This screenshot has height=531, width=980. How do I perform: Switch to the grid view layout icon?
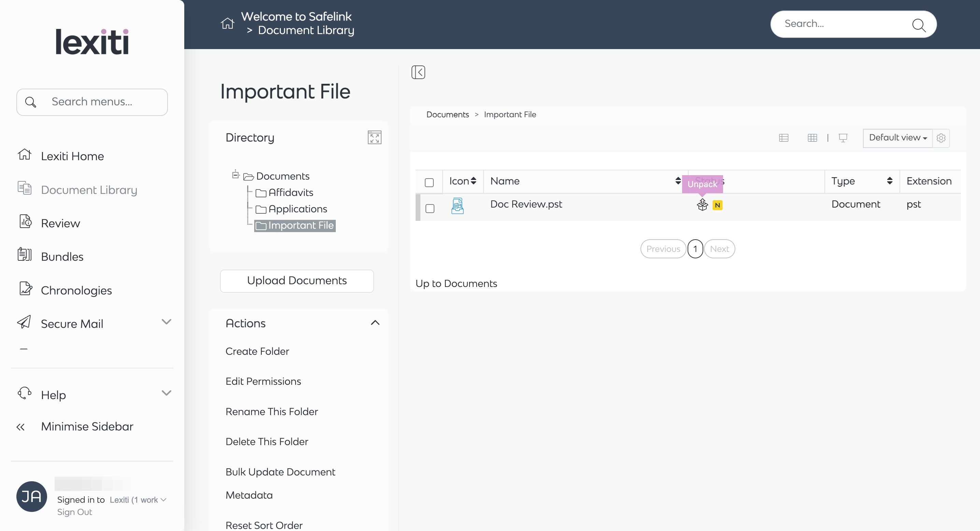[812, 138]
